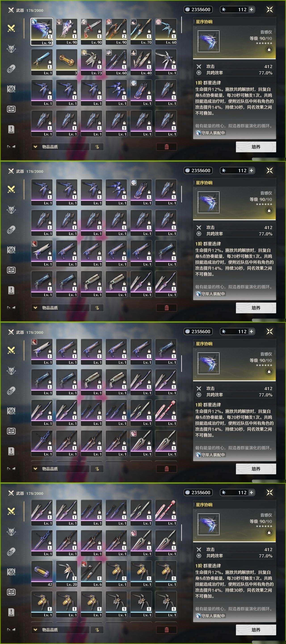Click the 培养 button in the topmost panel
286x644 pixels.
[256, 147]
